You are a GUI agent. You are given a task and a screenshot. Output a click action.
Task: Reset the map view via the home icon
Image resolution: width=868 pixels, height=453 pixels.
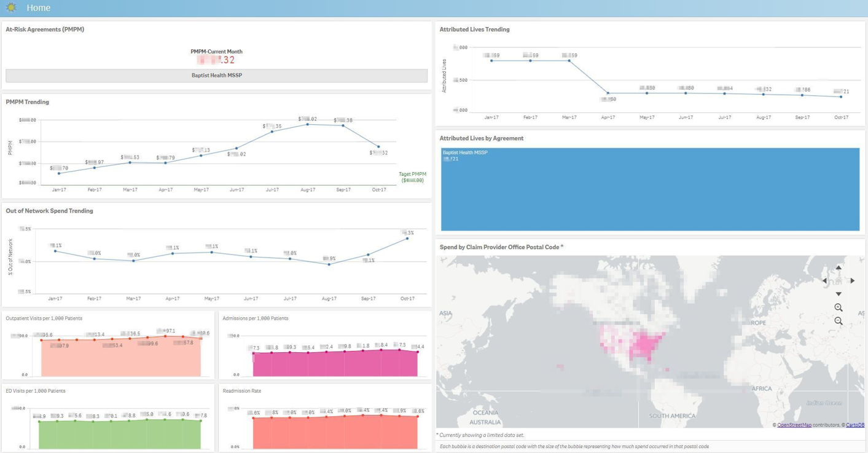tap(838, 280)
